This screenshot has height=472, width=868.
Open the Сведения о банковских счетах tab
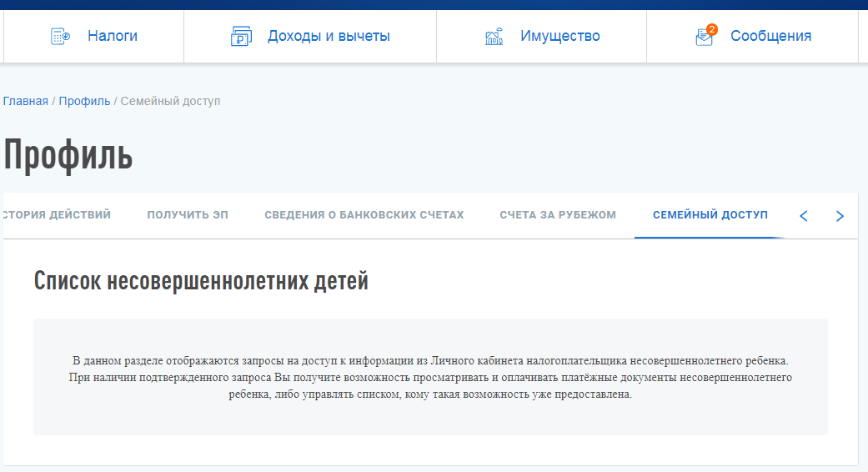coord(364,215)
